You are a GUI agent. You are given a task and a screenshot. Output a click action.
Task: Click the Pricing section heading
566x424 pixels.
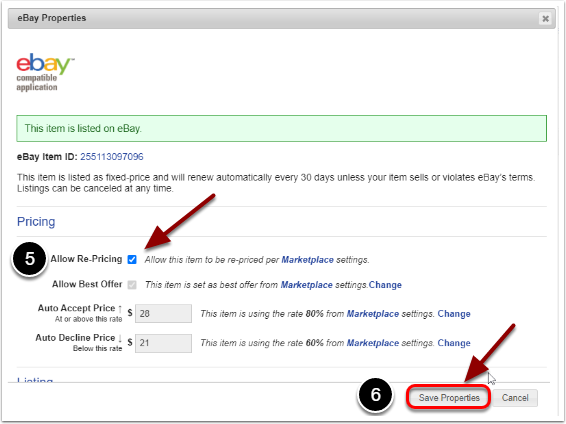click(36, 222)
